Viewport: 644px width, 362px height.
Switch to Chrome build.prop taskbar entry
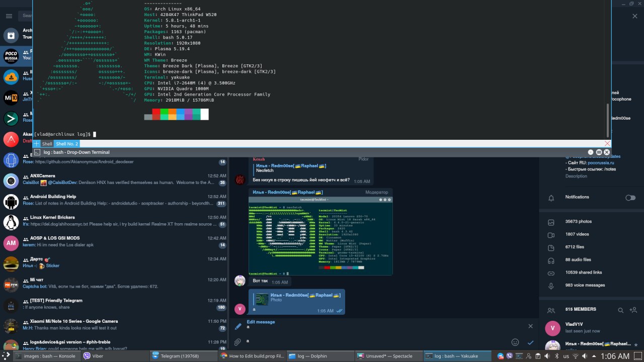[x=253, y=356]
